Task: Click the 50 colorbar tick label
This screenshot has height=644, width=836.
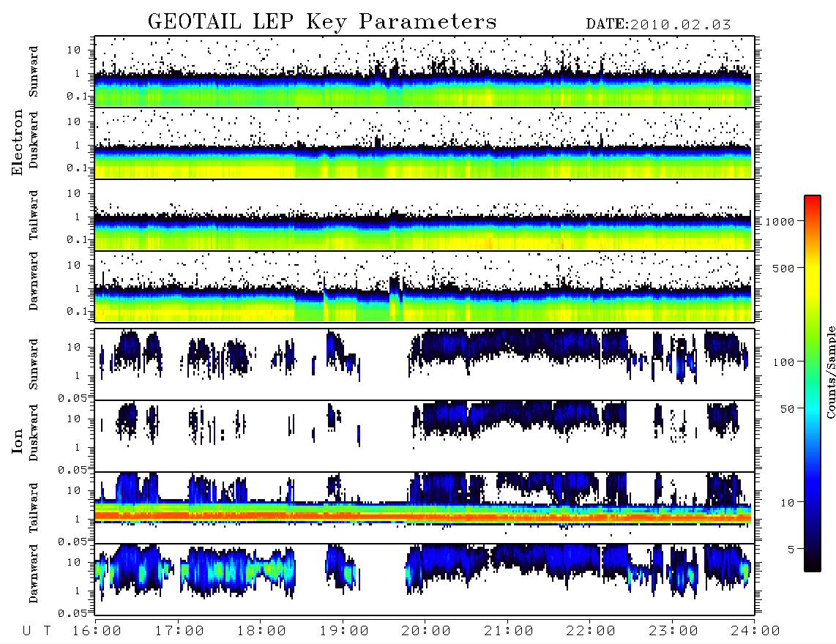Action: coord(788,409)
